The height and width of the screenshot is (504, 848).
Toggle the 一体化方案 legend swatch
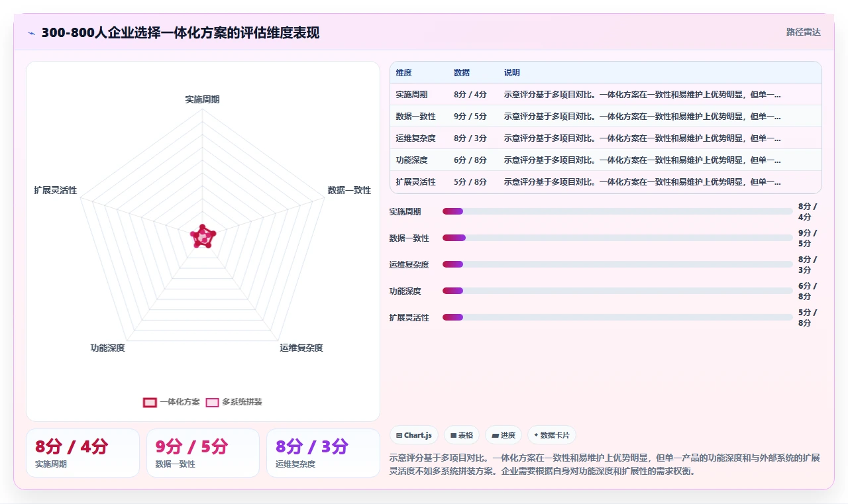150,402
